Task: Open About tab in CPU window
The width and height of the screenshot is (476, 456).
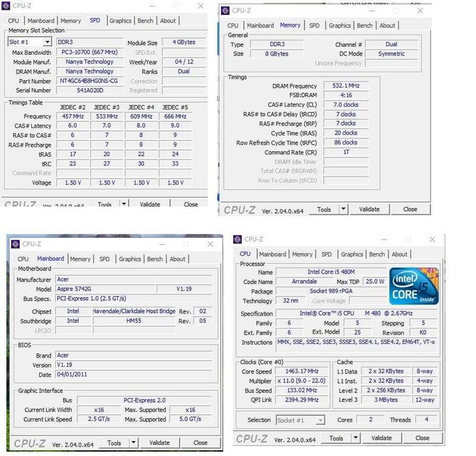Action: (400, 254)
